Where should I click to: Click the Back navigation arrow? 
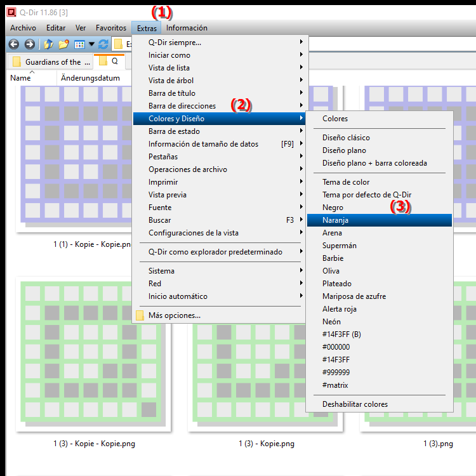tap(14, 44)
